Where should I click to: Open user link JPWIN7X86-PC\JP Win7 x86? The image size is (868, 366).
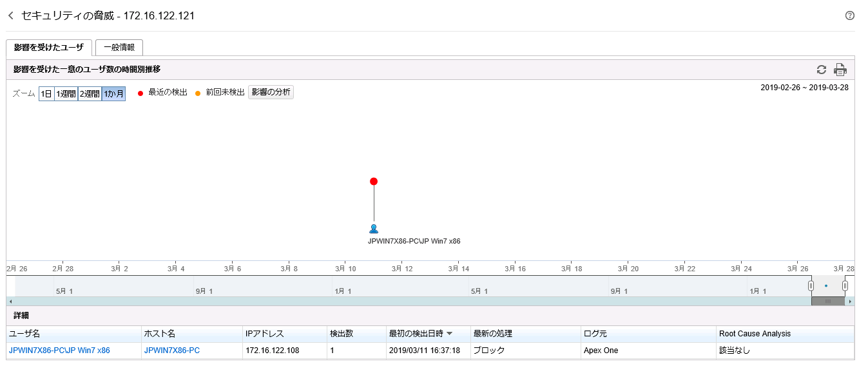click(59, 351)
